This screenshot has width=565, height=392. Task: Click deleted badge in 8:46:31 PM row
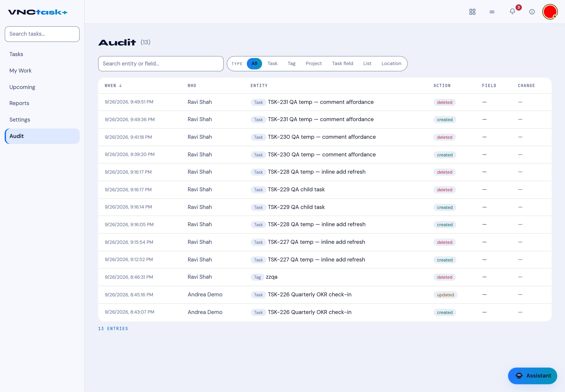click(x=444, y=277)
